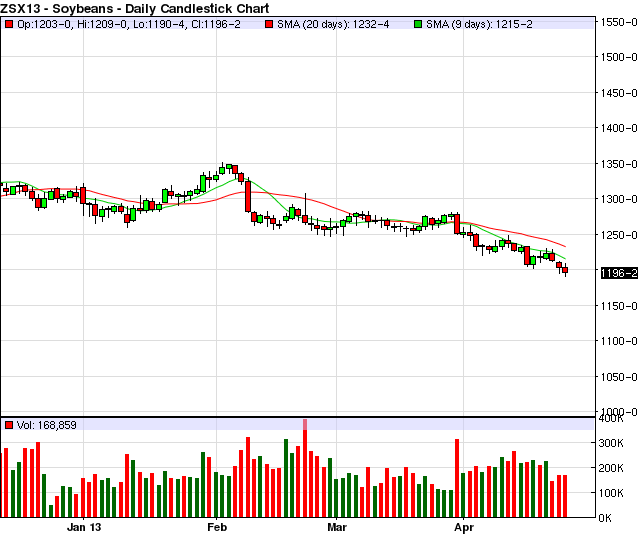Click the Apr date axis label
Viewport: 640px width, 536px height.
coord(464,527)
